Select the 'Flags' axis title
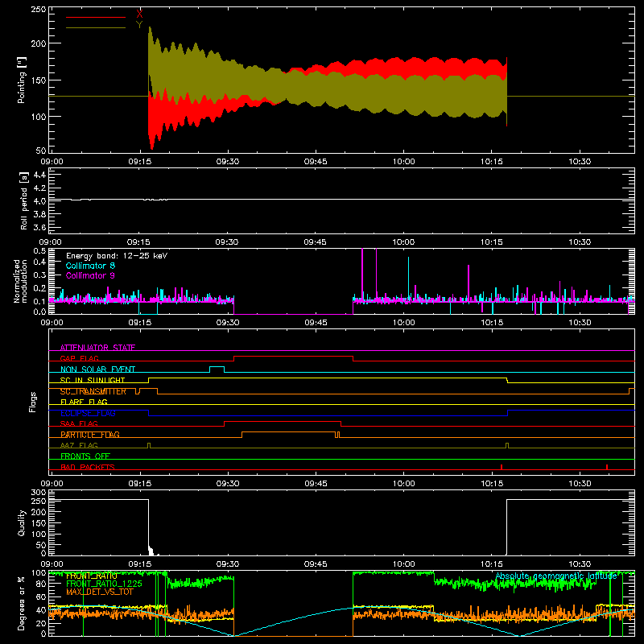 click(32, 402)
